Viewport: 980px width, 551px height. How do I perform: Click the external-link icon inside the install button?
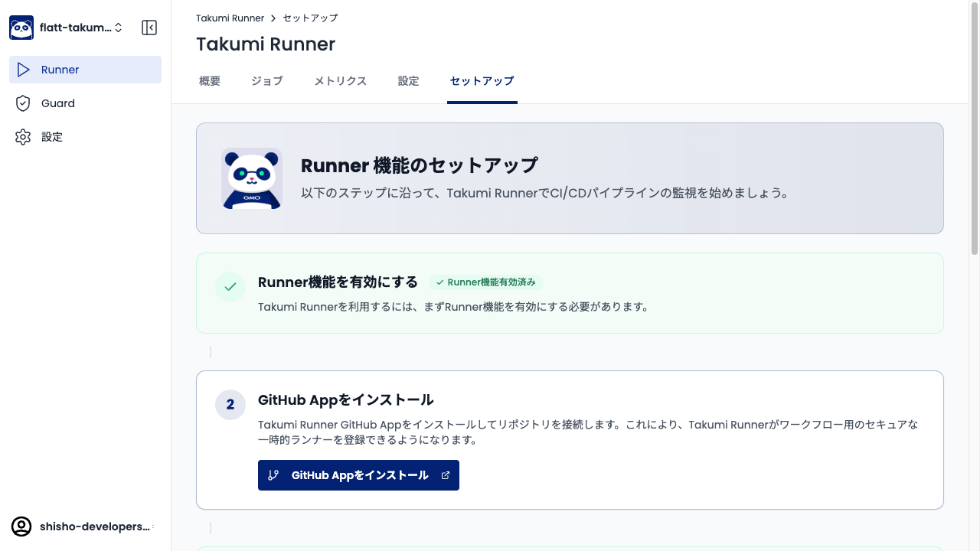click(x=446, y=474)
